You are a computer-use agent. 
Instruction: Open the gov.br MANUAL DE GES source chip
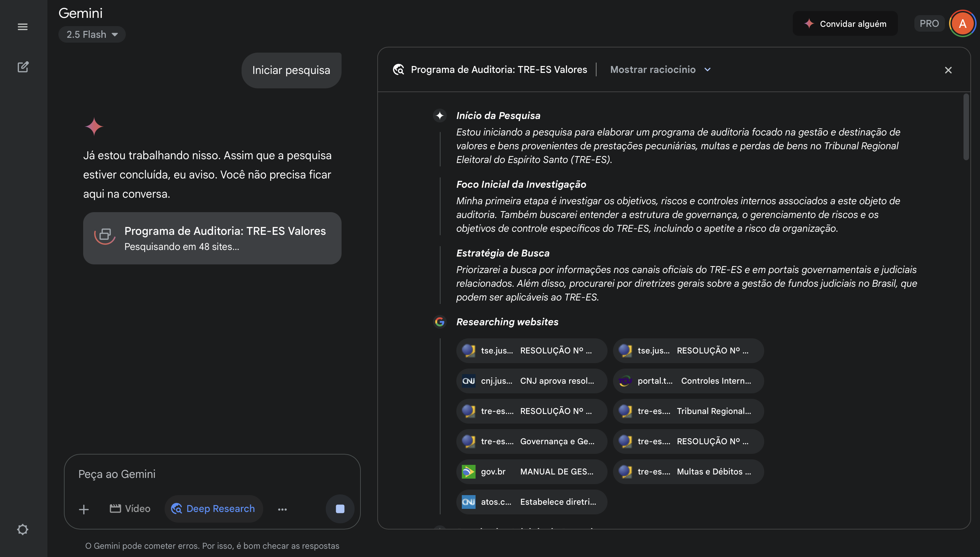tap(531, 471)
